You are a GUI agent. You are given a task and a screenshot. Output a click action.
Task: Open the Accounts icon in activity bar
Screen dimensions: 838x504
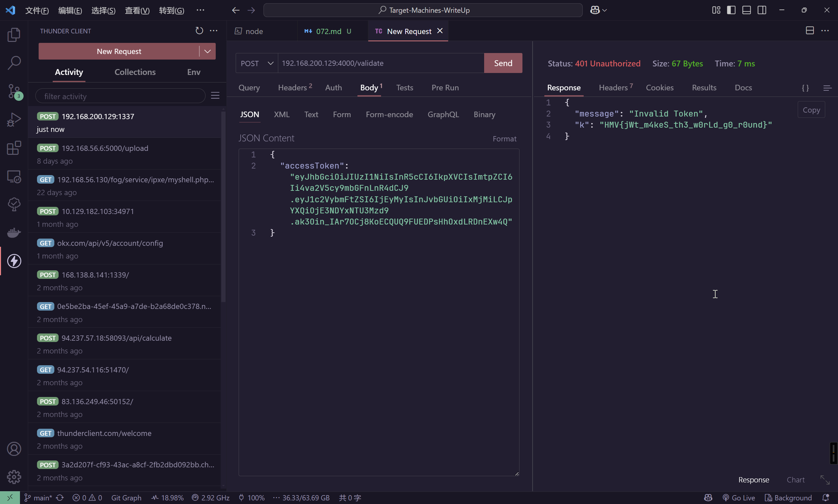[x=14, y=449]
